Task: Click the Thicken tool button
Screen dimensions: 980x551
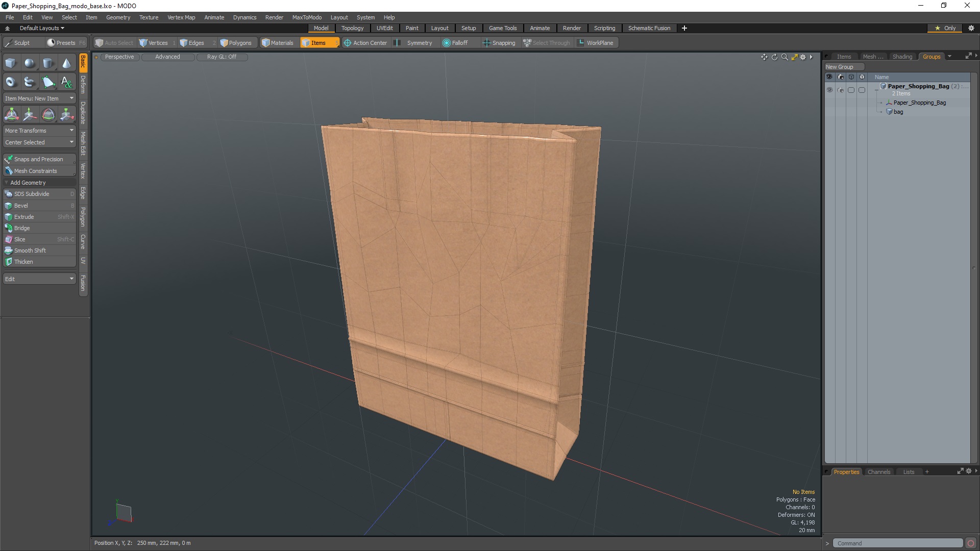Action: (39, 262)
